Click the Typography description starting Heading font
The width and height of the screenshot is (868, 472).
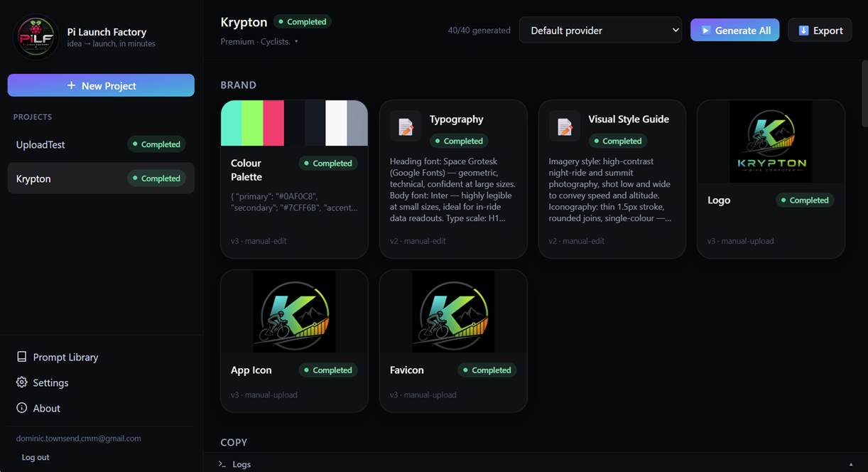453,190
